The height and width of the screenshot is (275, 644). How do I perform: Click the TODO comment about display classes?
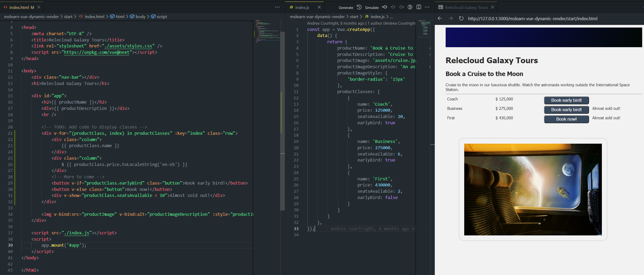[94, 127]
